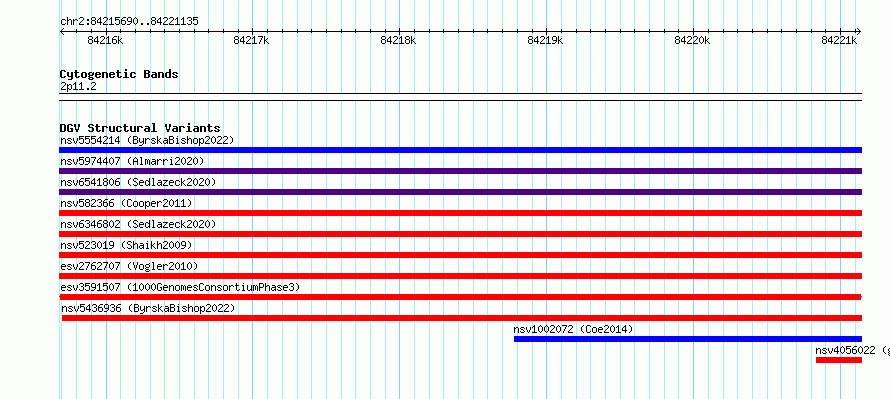The width and height of the screenshot is (890, 399).
Task: Click the 84221k ruler position
Action: click(839, 40)
